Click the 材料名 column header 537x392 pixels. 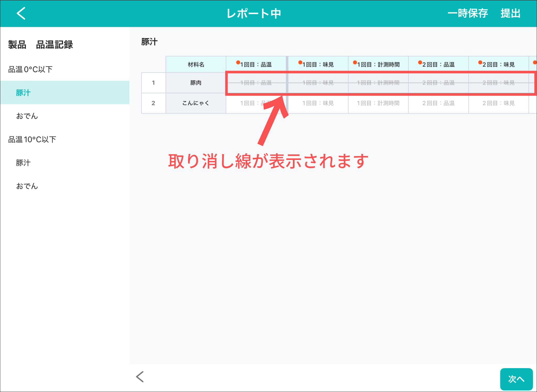pos(196,65)
